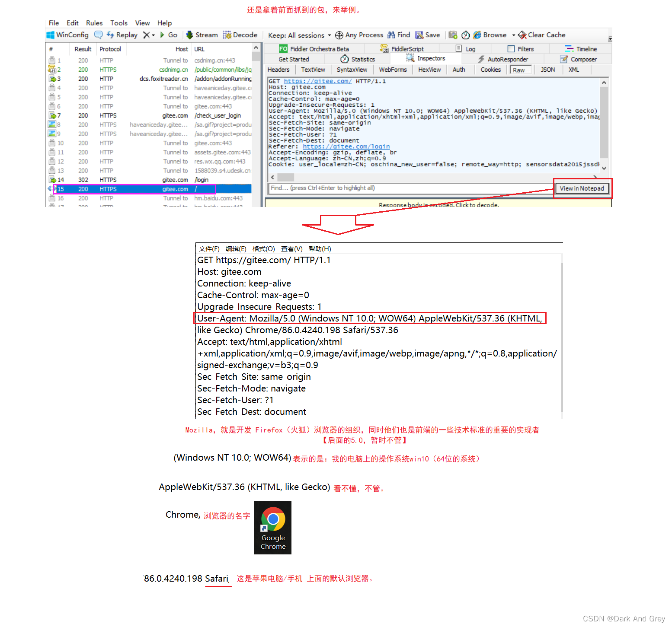Click the View in Notepad button
This screenshot has height=627, width=672.
click(582, 188)
